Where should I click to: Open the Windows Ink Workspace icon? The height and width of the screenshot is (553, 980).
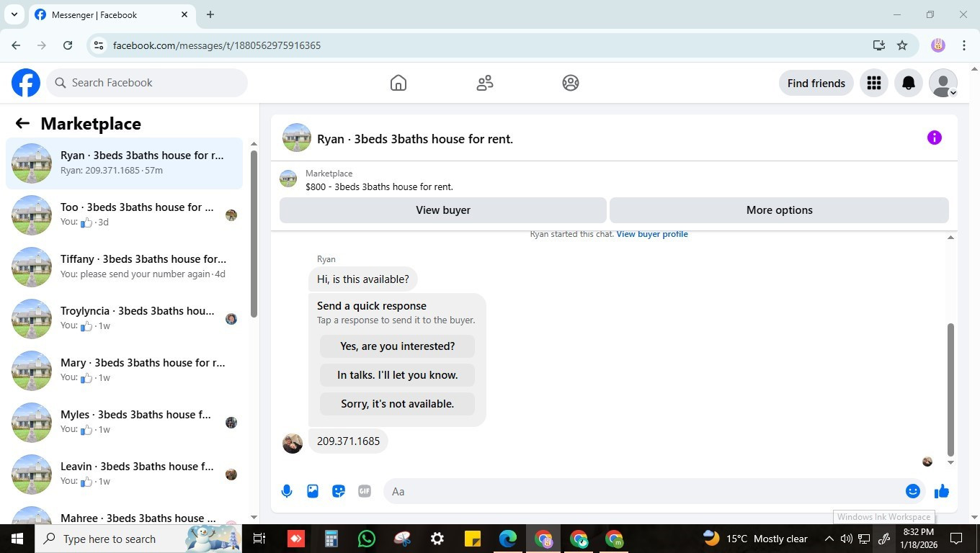(x=884, y=539)
